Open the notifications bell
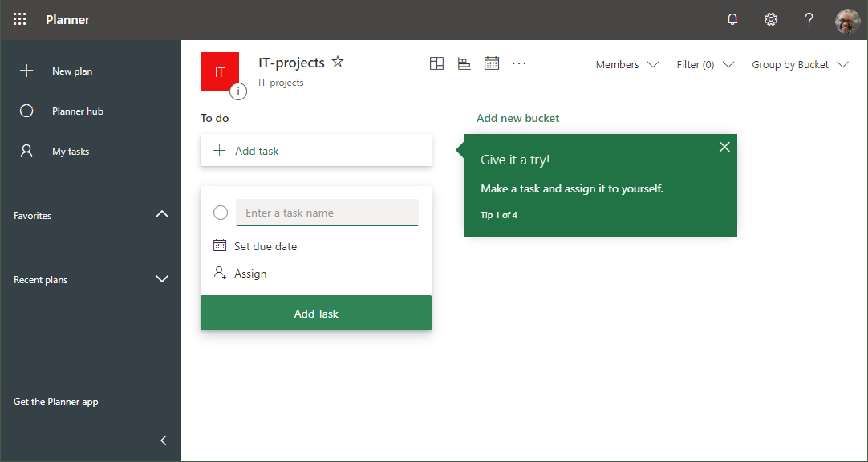 (x=732, y=19)
